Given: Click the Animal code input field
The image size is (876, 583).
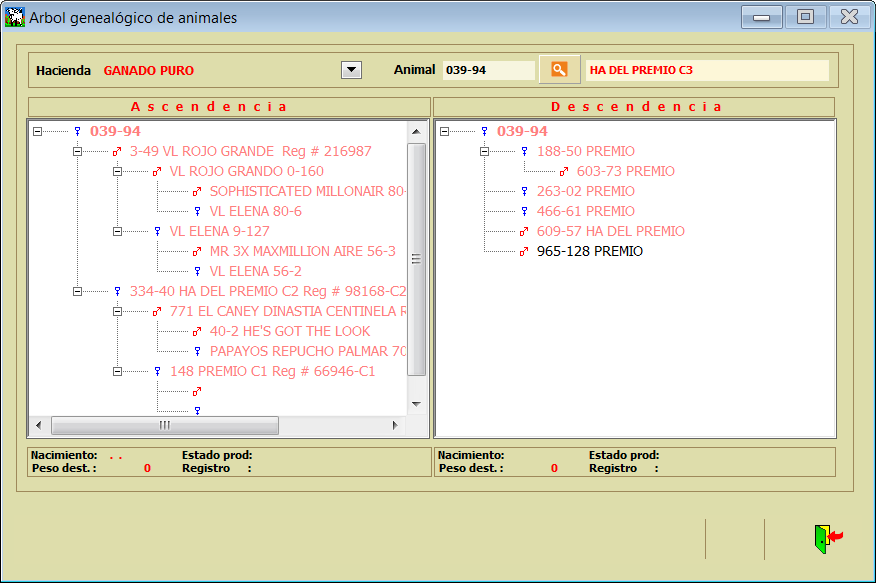Looking at the screenshot, I should point(488,70).
